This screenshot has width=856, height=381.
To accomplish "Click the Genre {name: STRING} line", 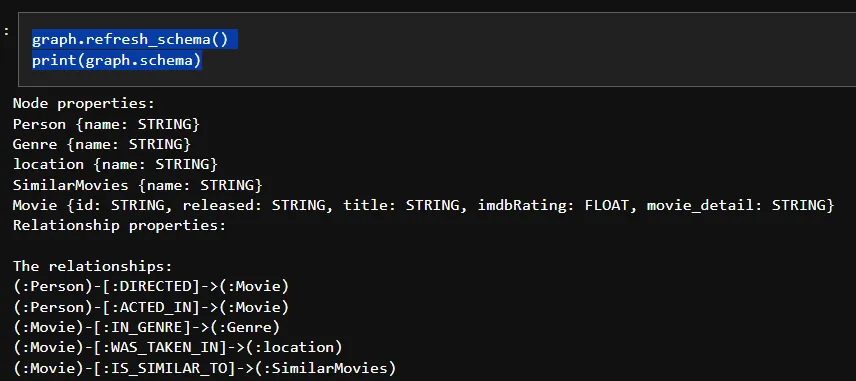I will (102, 145).
